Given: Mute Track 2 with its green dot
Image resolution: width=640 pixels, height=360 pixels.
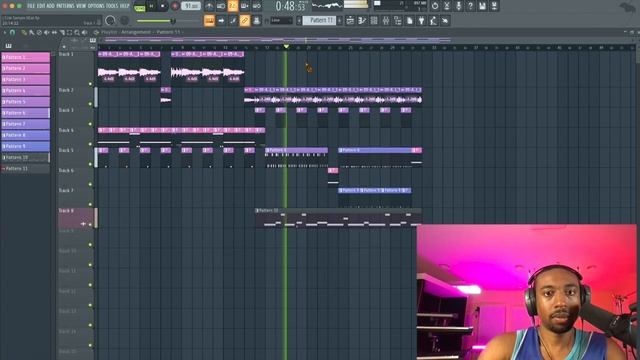Looking at the screenshot, I should click(x=90, y=104).
